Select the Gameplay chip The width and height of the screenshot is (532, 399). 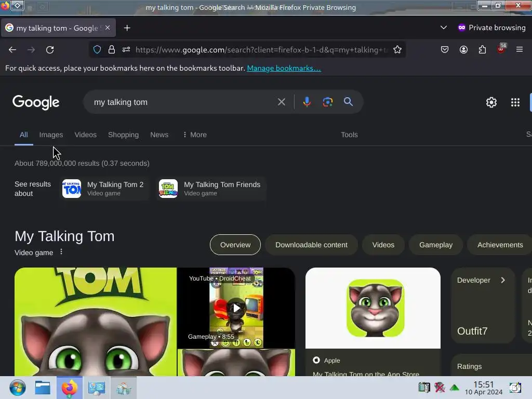436,245
